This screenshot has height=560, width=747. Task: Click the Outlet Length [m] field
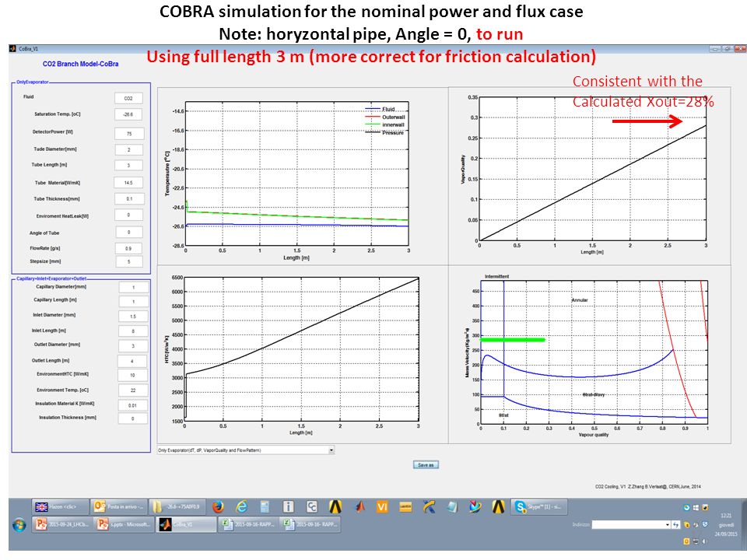[132, 362]
